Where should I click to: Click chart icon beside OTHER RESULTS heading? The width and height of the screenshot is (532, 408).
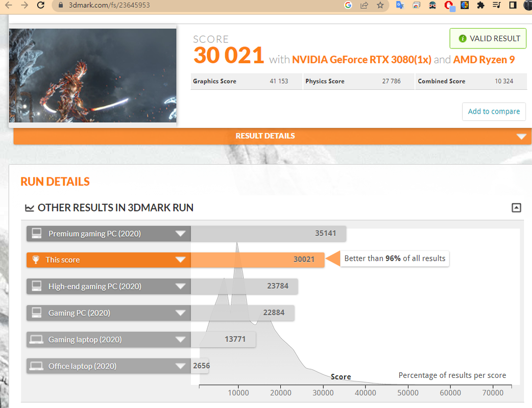(30, 208)
